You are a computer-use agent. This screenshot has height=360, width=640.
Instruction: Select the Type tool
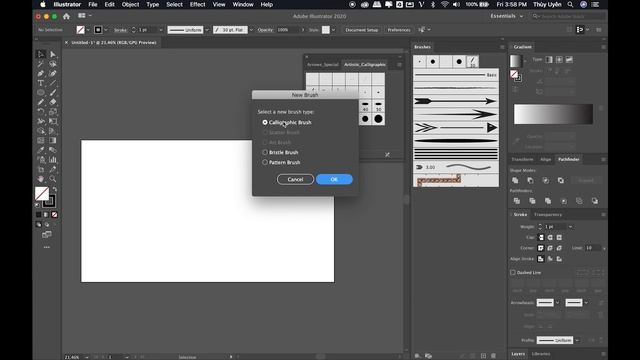pos(41,83)
